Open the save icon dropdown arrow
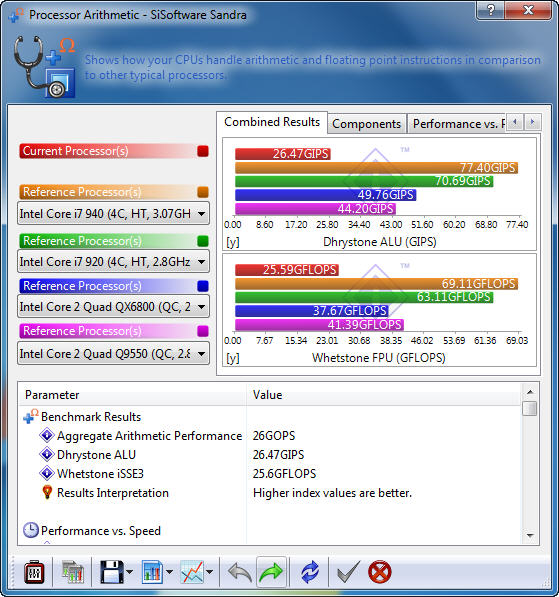Screen dimensions: 559x597 (129, 572)
